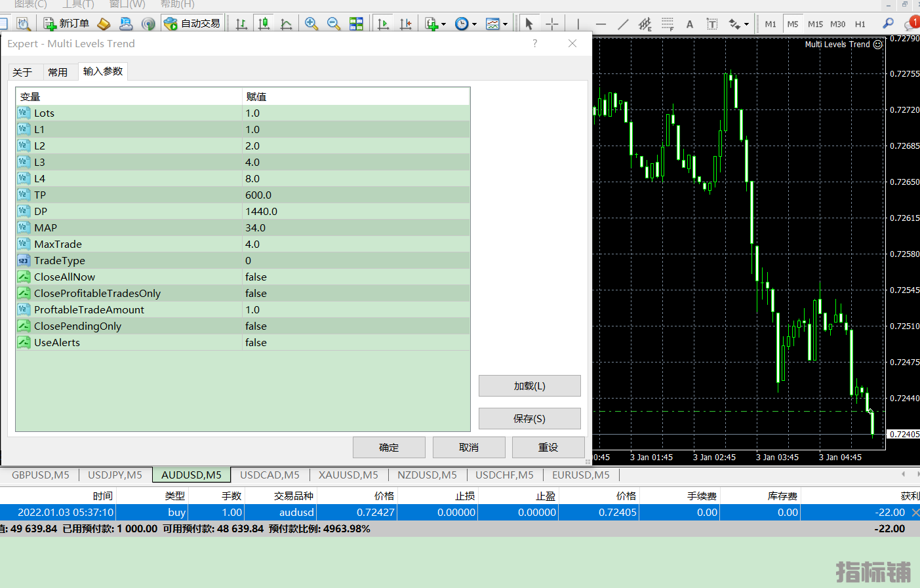Click the 重设 reset button
920x588 pixels.
pyautogui.click(x=548, y=448)
